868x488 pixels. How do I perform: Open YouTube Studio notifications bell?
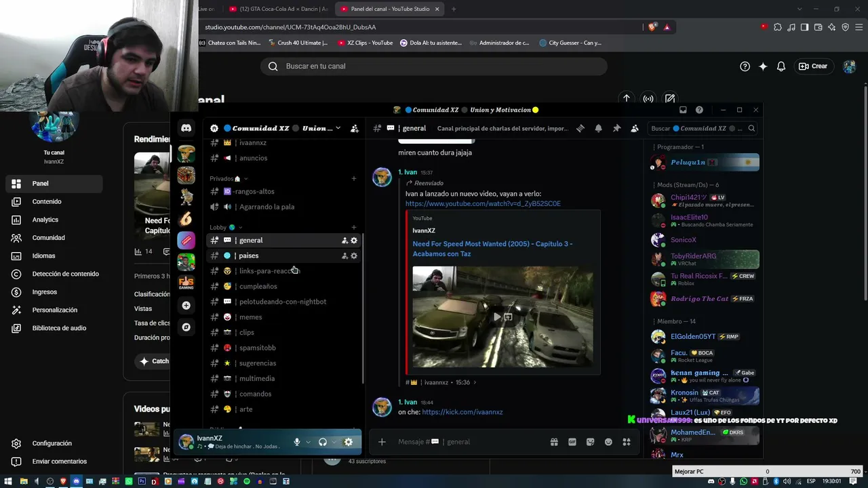pyautogui.click(x=781, y=66)
